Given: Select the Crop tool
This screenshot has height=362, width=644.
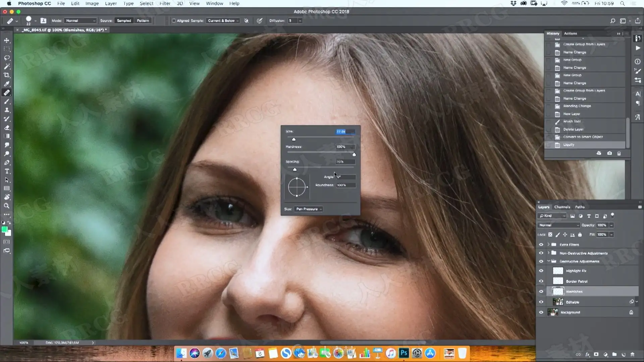Looking at the screenshot, I should point(7,75).
